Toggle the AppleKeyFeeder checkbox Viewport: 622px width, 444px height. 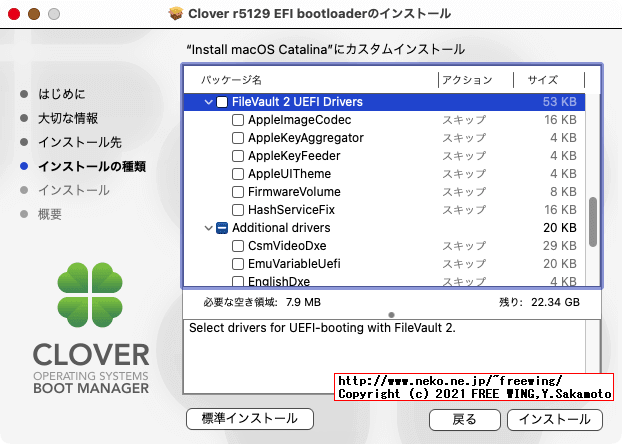click(x=238, y=156)
